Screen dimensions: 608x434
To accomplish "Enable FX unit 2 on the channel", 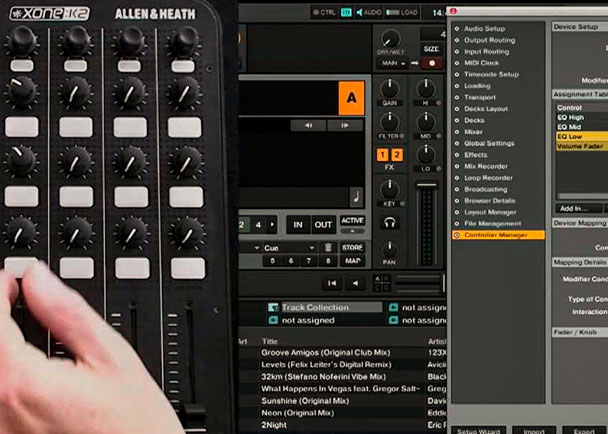I will 397,155.
